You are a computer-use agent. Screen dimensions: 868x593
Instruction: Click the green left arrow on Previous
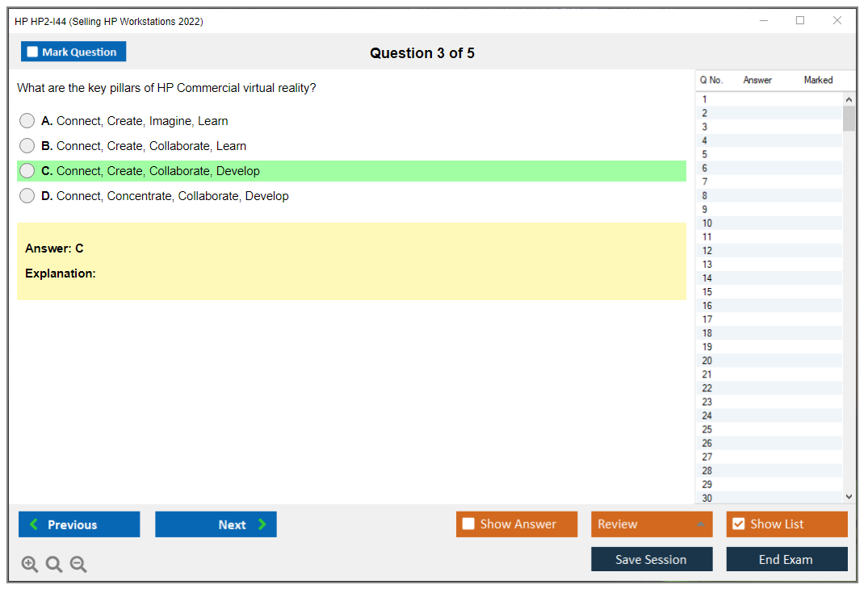pyautogui.click(x=34, y=524)
